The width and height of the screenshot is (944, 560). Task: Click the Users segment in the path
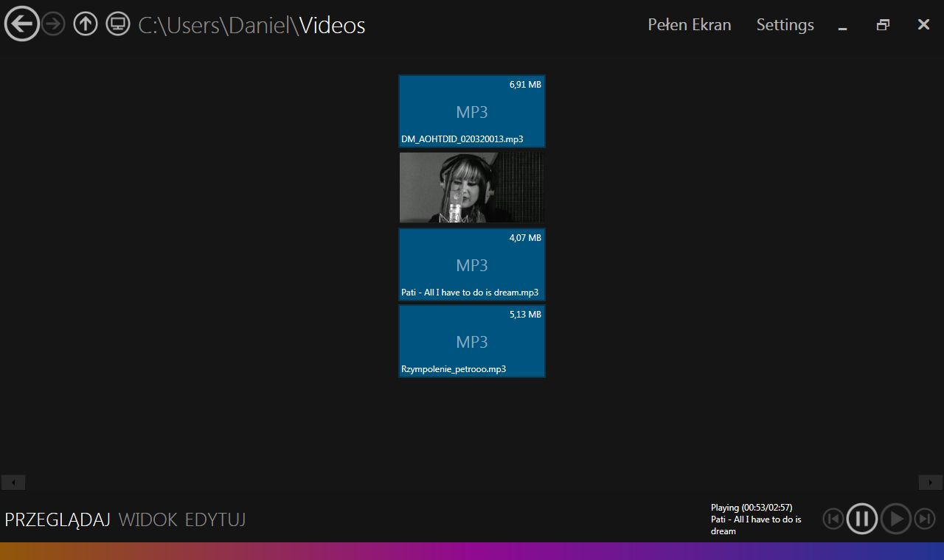coord(195,25)
